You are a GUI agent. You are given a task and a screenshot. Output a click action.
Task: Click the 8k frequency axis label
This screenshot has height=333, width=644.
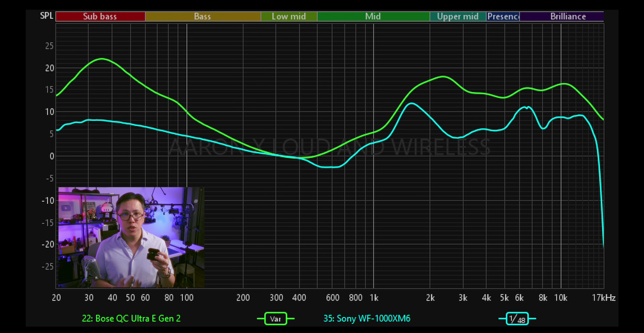tap(543, 298)
